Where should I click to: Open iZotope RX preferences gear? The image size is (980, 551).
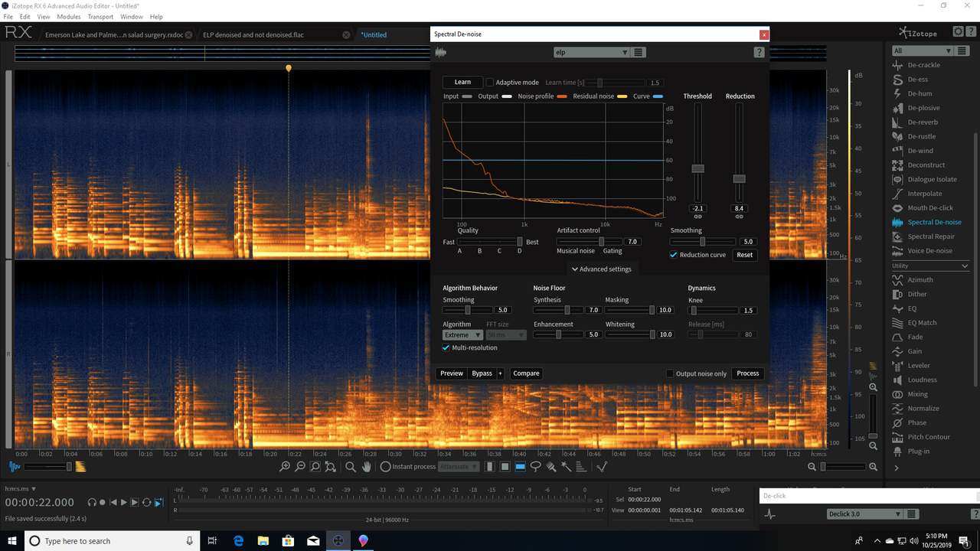coord(959,31)
